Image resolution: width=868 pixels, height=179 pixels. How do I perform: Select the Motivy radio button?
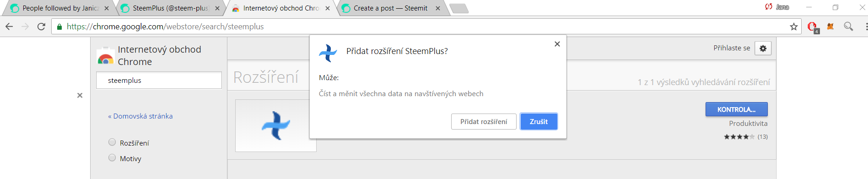[112, 157]
